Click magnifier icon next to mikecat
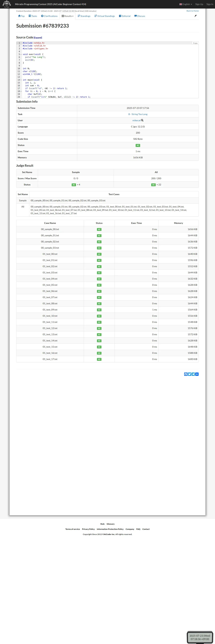Image resolution: width=215 pixels, height=644 pixels. pyautogui.click(x=142, y=120)
